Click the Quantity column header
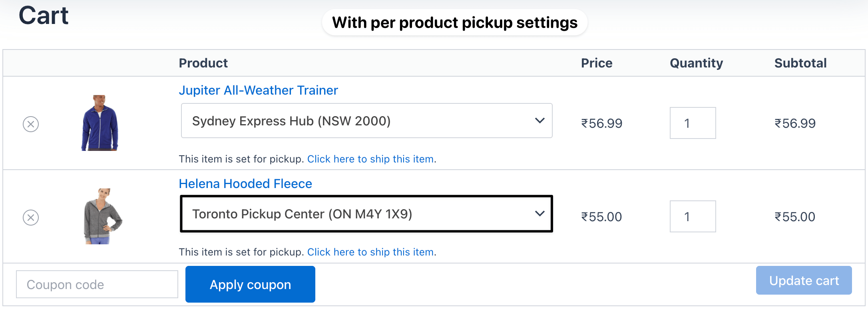The width and height of the screenshot is (868, 309). click(696, 63)
